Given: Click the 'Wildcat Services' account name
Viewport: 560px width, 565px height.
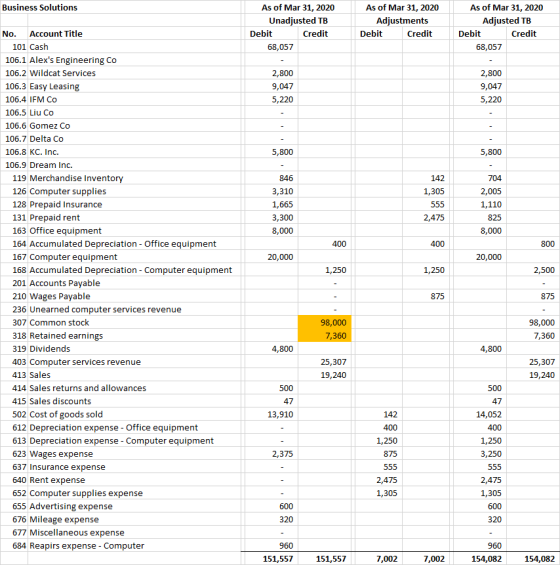Looking at the screenshot, I should [x=62, y=73].
